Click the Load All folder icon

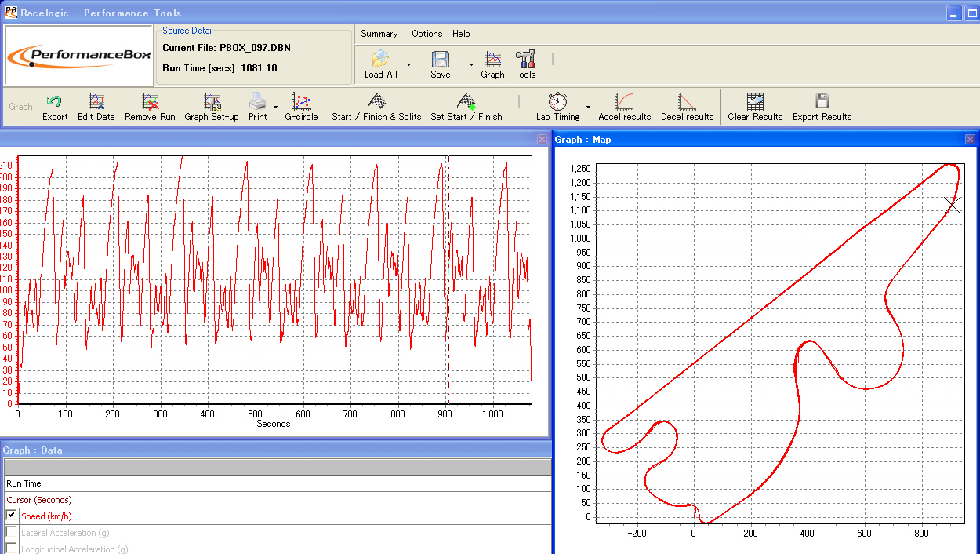[380, 60]
